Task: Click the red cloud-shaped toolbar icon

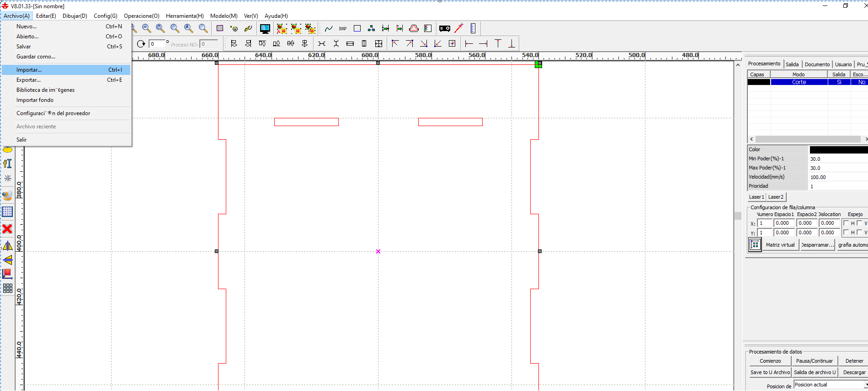Action: [x=414, y=28]
